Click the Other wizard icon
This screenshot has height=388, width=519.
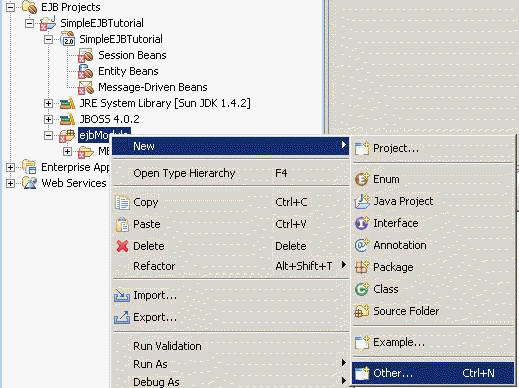pos(362,373)
